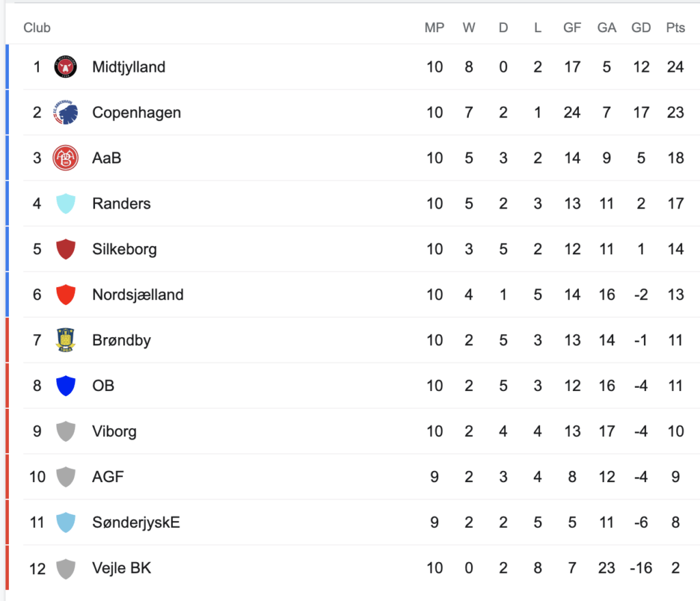Open the Copenhagen team name link
This screenshot has width=700, height=601.
pyautogui.click(x=137, y=113)
